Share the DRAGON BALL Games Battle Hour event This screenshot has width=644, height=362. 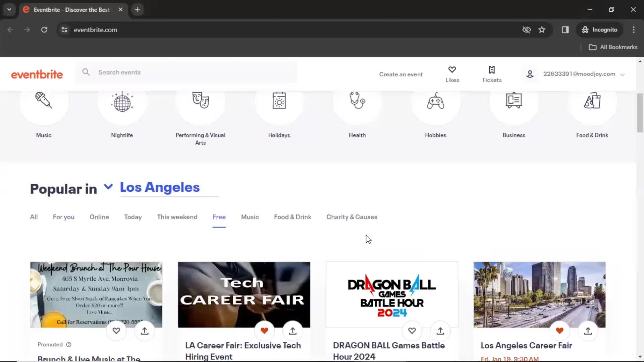tap(440, 331)
